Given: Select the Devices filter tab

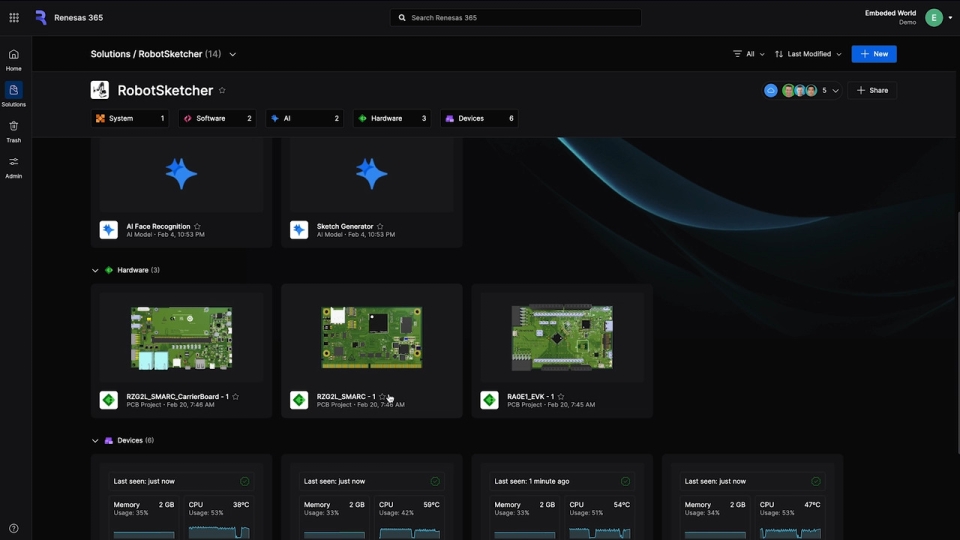Looking at the screenshot, I should coord(478,118).
